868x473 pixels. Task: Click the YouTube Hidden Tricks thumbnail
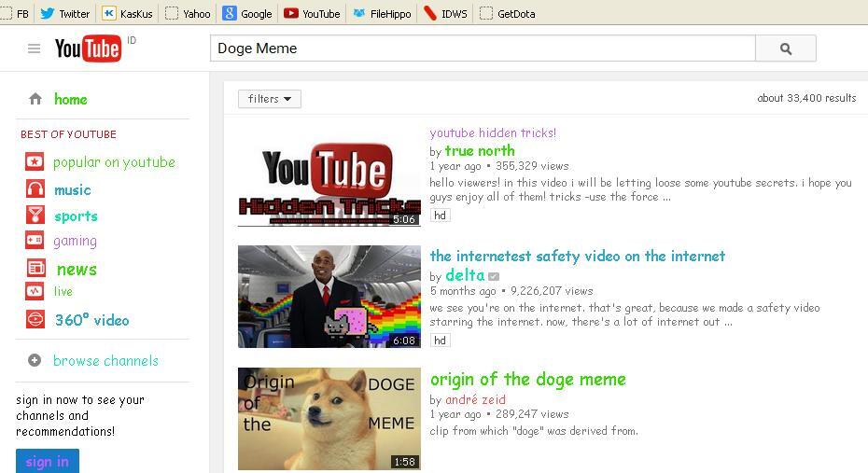(x=329, y=175)
